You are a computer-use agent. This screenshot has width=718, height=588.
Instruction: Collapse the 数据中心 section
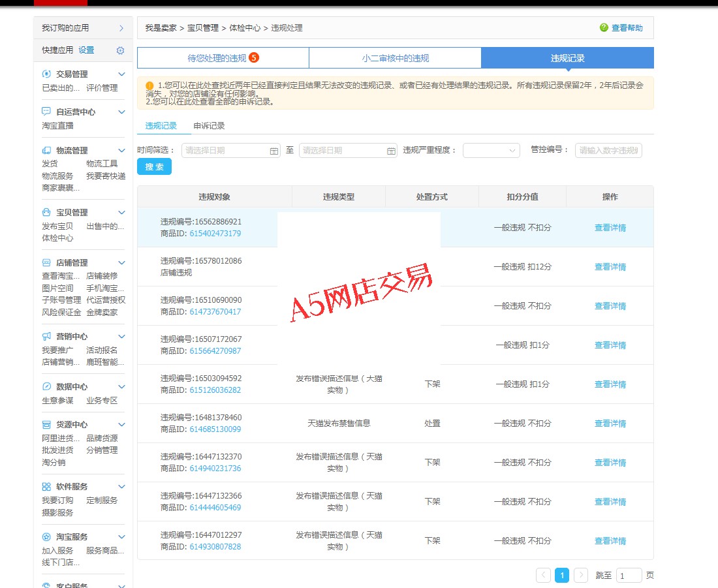click(x=122, y=386)
